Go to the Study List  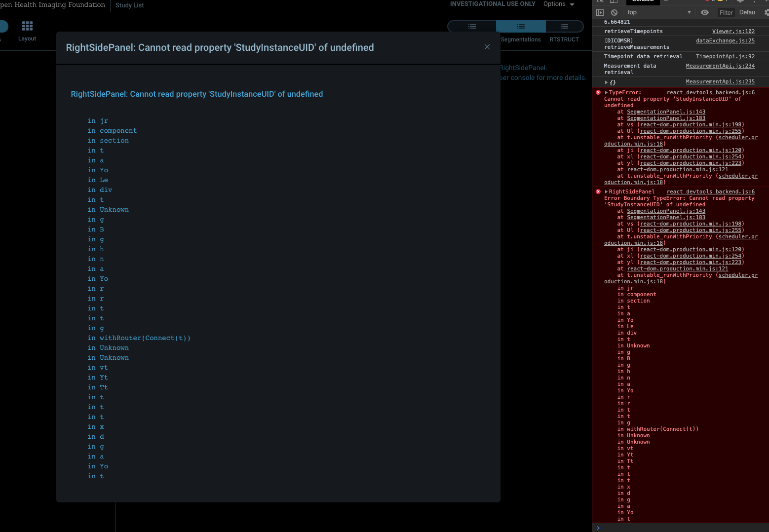coord(130,5)
